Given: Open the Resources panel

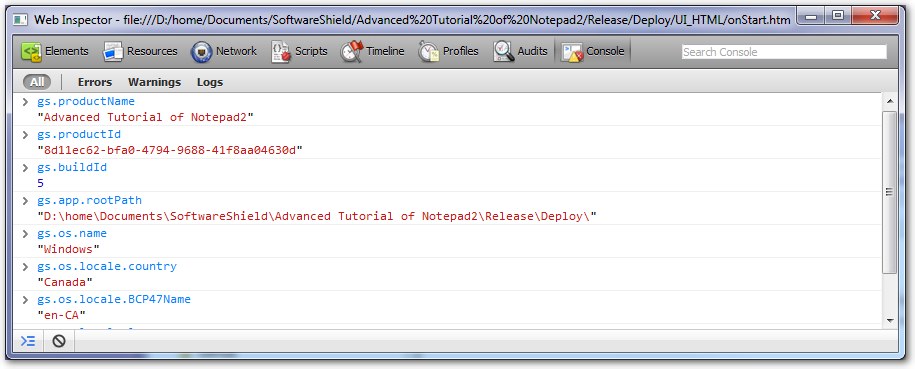Looking at the screenshot, I should tap(140, 51).
